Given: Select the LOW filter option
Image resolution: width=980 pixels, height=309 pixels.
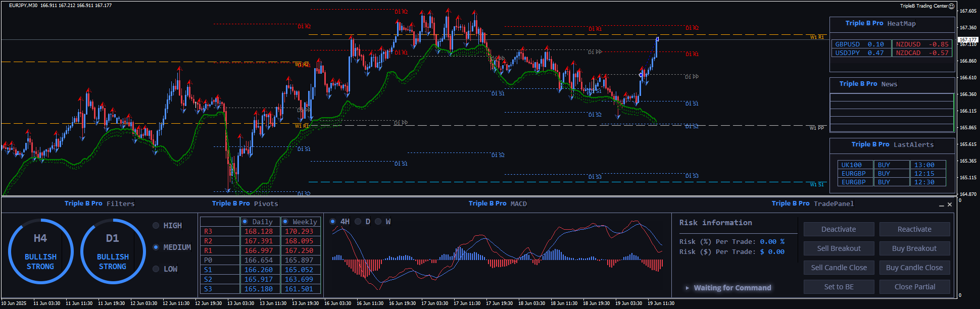Looking at the screenshot, I should coord(156,269).
